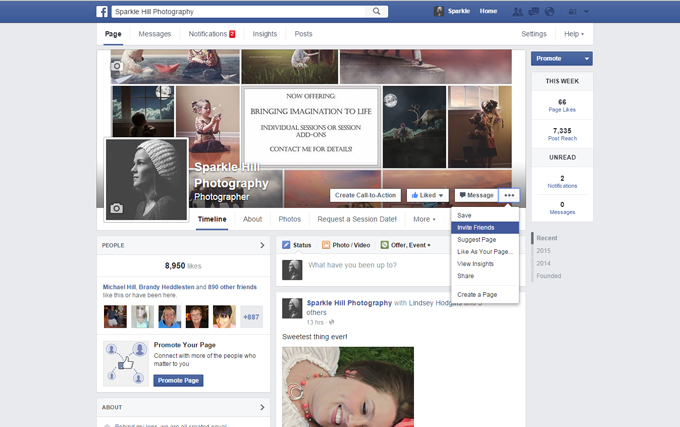Click the Sparkle profile avatar in top bar

click(439, 11)
